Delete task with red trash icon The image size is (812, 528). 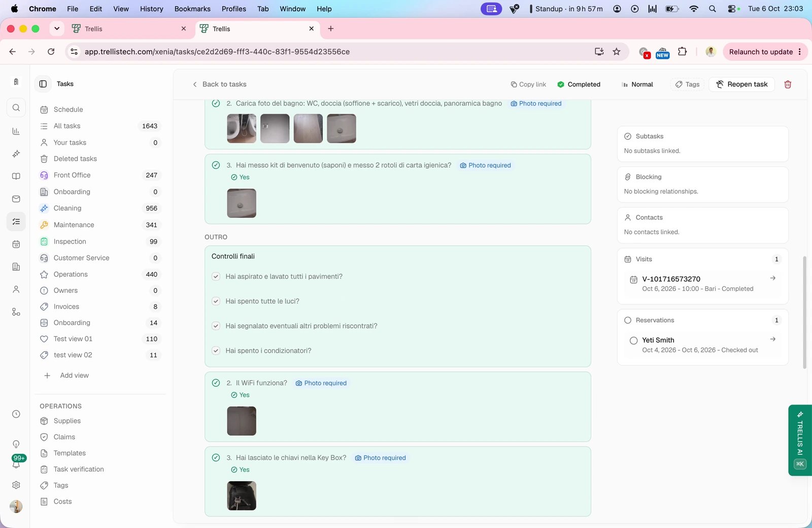pyautogui.click(x=788, y=84)
